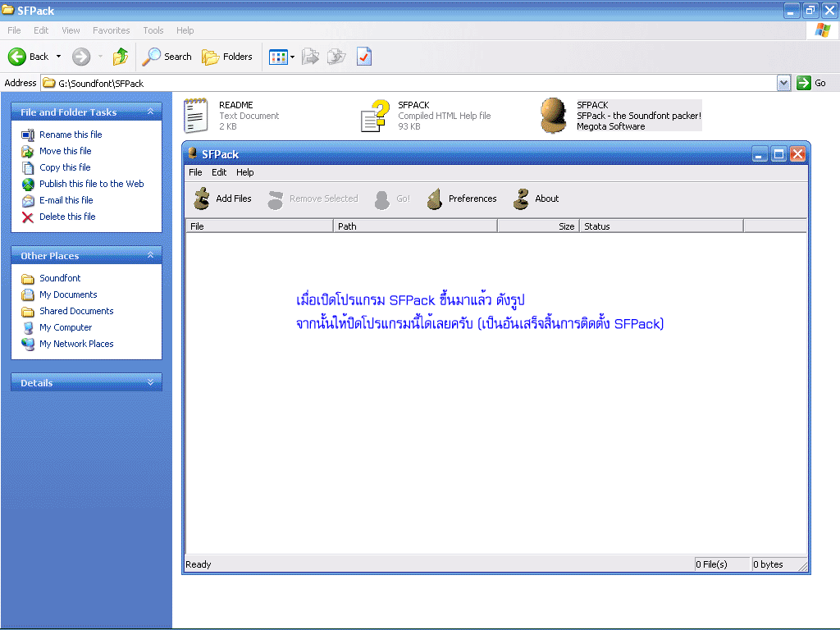Click the Move To toolbar icon
The width and height of the screenshot is (840, 630).
[x=311, y=57]
